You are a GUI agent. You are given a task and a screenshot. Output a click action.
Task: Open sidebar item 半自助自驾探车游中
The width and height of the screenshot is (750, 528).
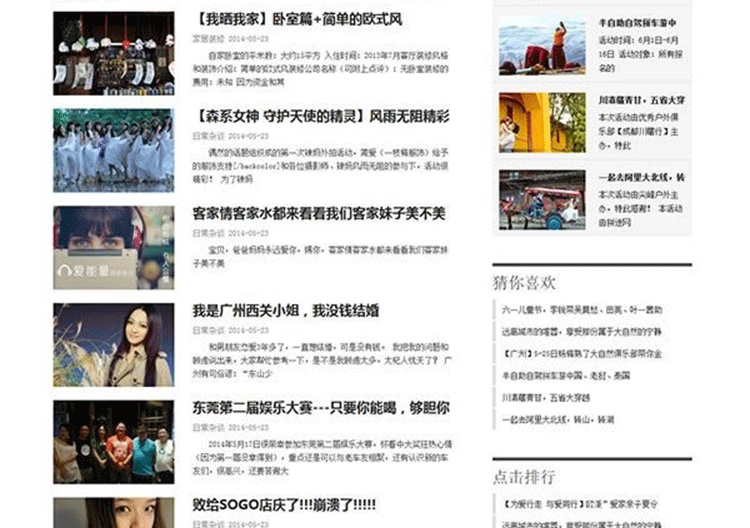click(x=638, y=23)
